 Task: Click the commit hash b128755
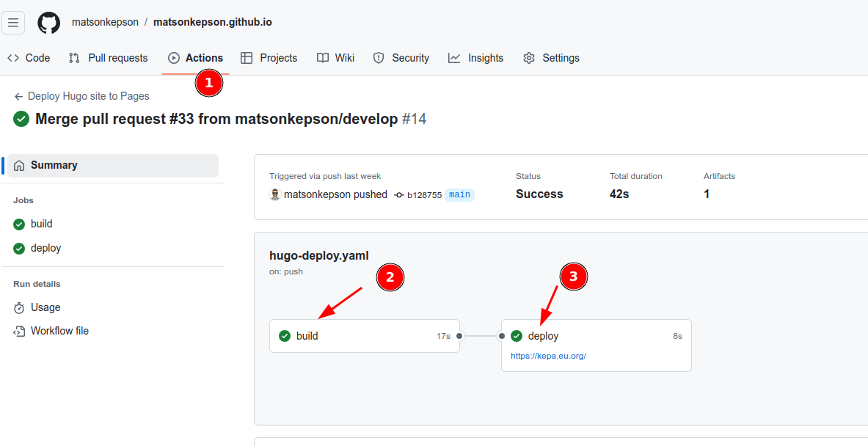[x=424, y=195]
